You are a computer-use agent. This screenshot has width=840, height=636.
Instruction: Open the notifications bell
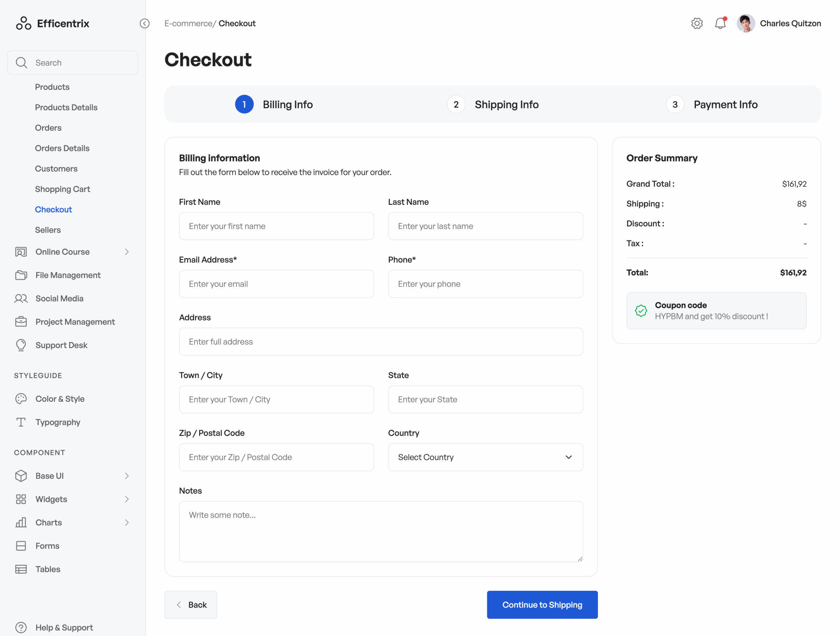tap(720, 24)
